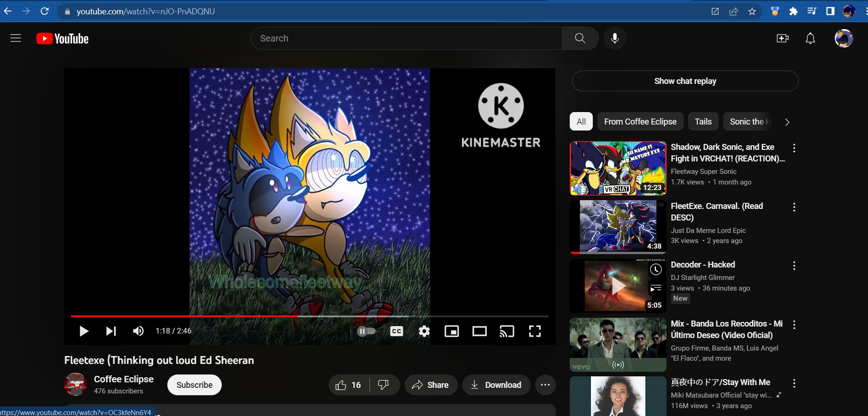The height and width of the screenshot is (416, 868).
Task: Open options for Stay With Me video
Action: click(794, 383)
